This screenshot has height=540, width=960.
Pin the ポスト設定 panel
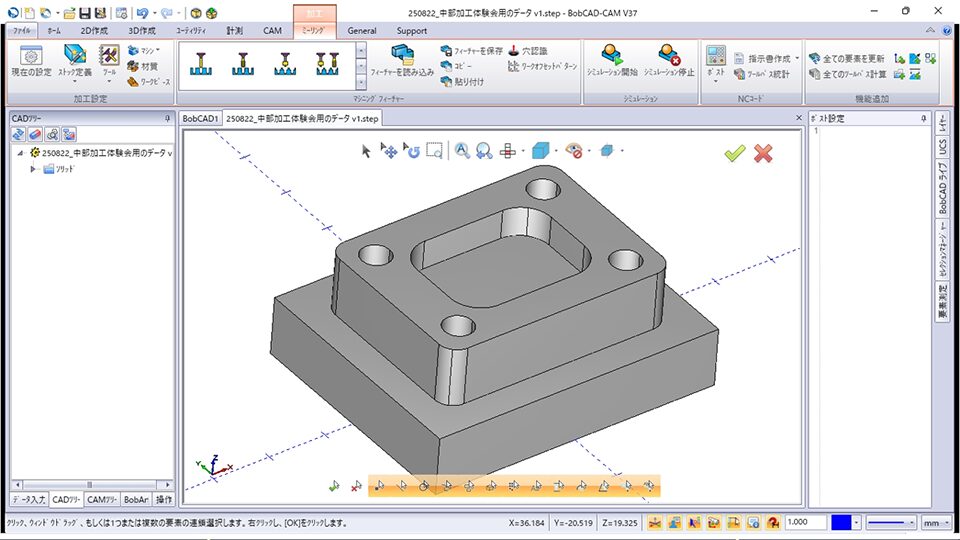point(924,118)
